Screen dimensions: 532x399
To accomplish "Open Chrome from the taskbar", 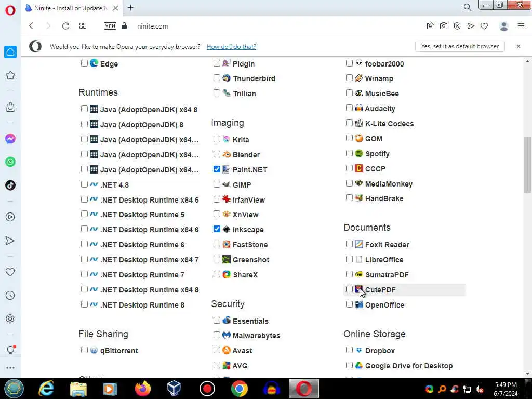I will (x=239, y=389).
